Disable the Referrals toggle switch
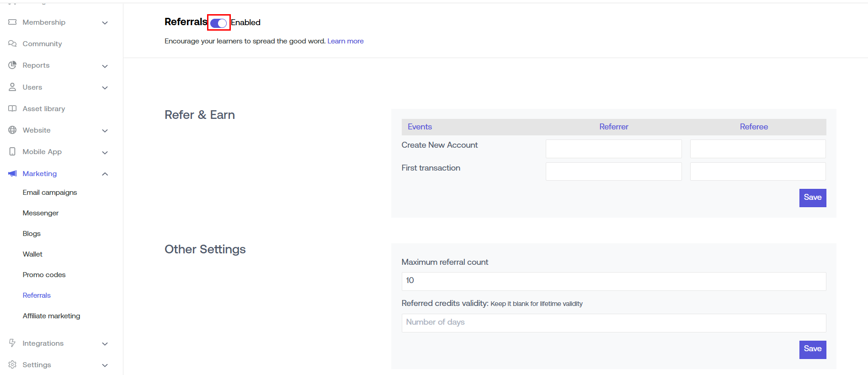The height and width of the screenshot is (375, 868). pyautogui.click(x=218, y=23)
